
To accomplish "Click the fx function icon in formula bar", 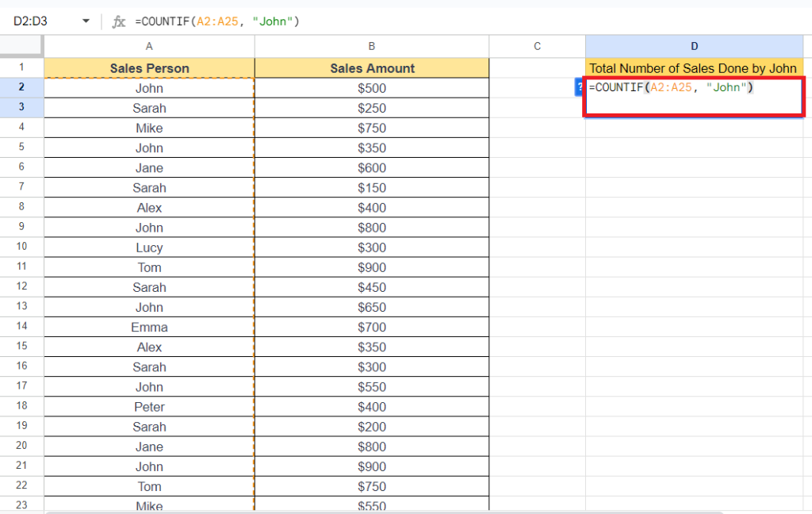I will coord(119,21).
